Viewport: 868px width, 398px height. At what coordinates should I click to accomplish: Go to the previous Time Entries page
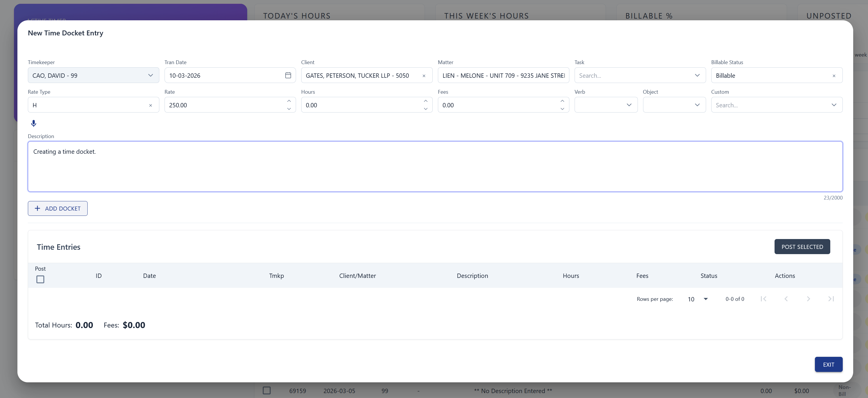click(786, 299)
